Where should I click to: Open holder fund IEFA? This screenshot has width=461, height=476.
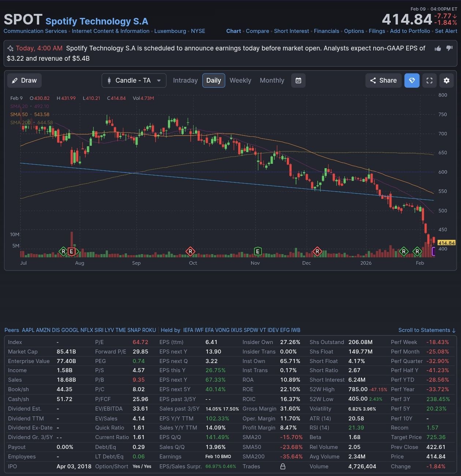point(188,330)
